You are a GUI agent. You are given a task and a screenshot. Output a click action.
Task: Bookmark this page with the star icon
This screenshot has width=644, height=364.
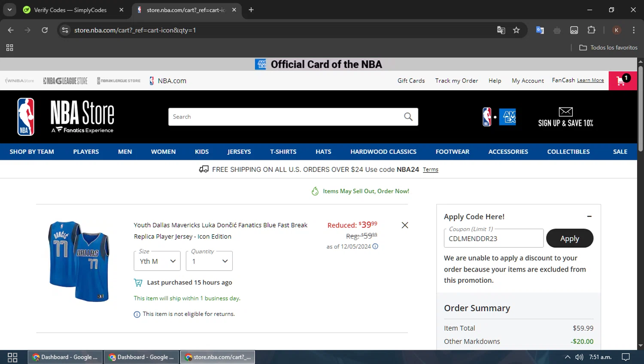[x=516, y=30]
